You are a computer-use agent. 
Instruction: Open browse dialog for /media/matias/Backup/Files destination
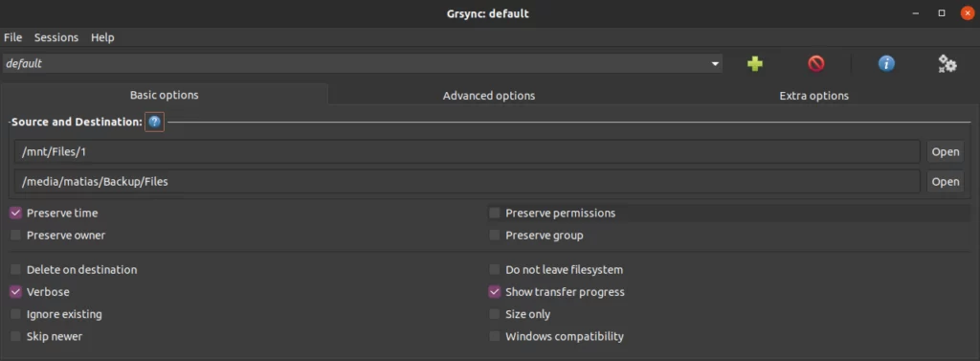coord(945,182)
